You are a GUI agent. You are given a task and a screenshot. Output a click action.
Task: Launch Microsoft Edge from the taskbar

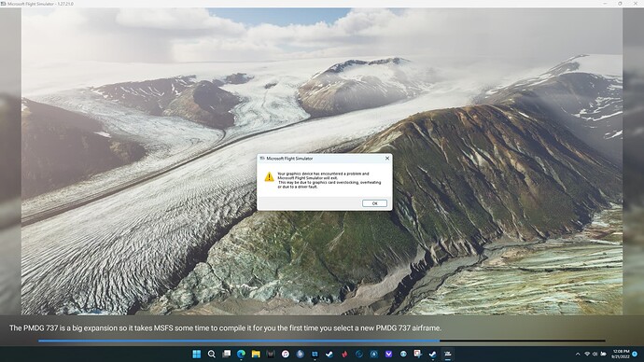(241, 354)
